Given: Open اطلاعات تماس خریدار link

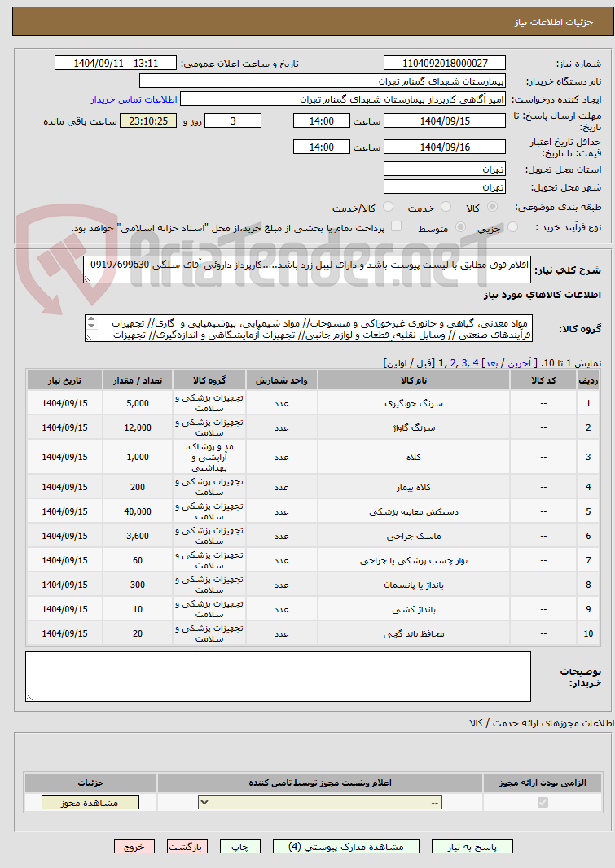Looking at the screenshot, I should [134, 99].
